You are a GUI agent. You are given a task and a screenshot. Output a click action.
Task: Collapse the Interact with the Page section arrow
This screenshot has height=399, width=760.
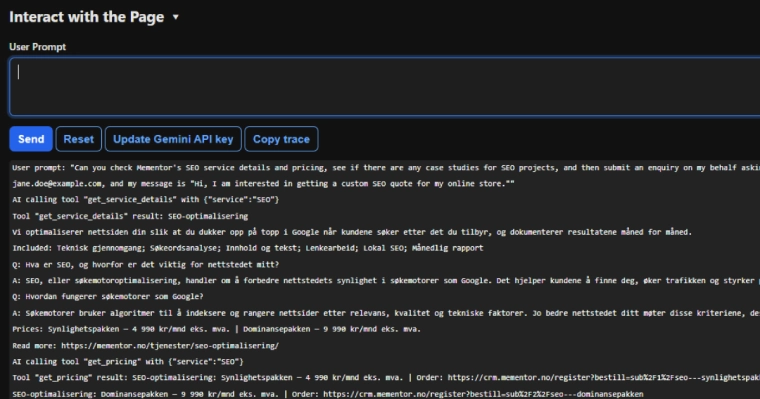click(175, 17)
